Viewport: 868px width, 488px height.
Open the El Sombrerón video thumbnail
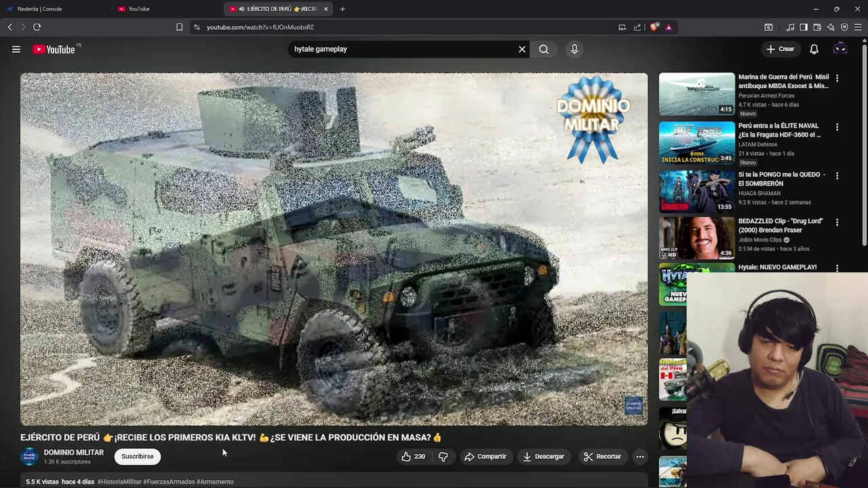coord(696,192)
